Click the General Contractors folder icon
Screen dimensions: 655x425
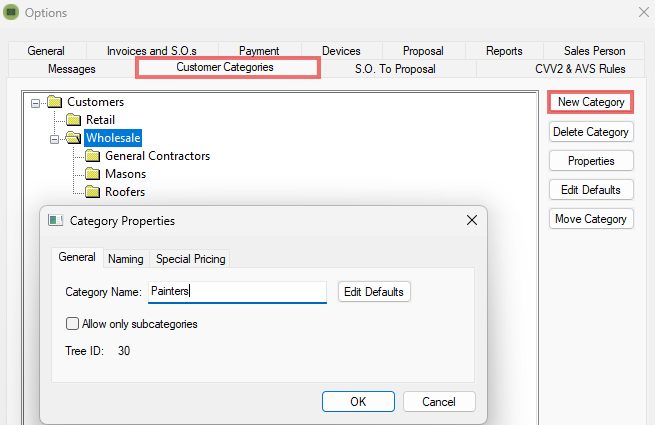coord(93,156)
